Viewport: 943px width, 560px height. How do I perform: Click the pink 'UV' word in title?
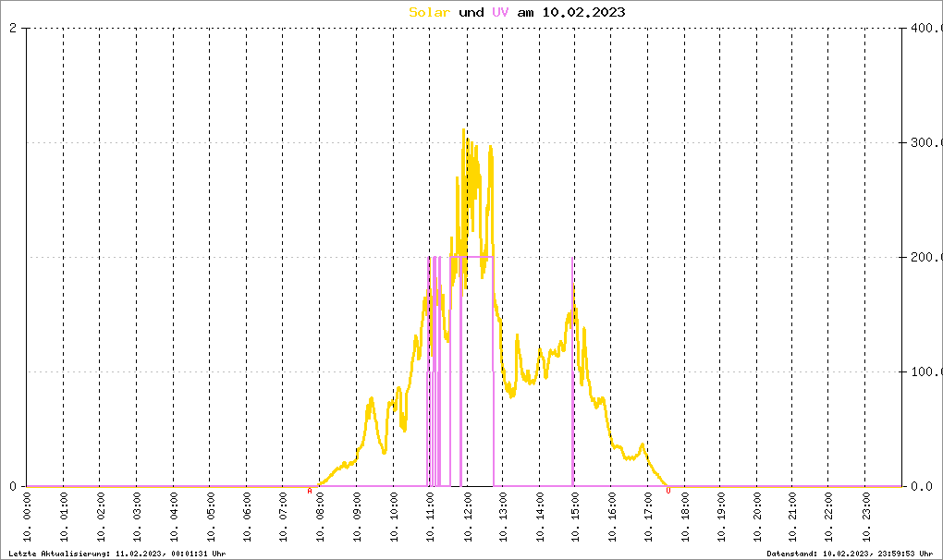500,12
